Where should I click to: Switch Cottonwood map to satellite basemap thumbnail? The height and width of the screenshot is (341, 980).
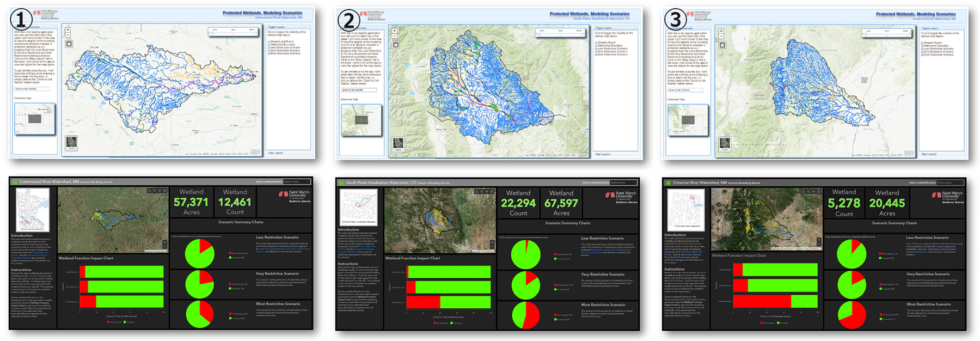(x=71, y=143)
